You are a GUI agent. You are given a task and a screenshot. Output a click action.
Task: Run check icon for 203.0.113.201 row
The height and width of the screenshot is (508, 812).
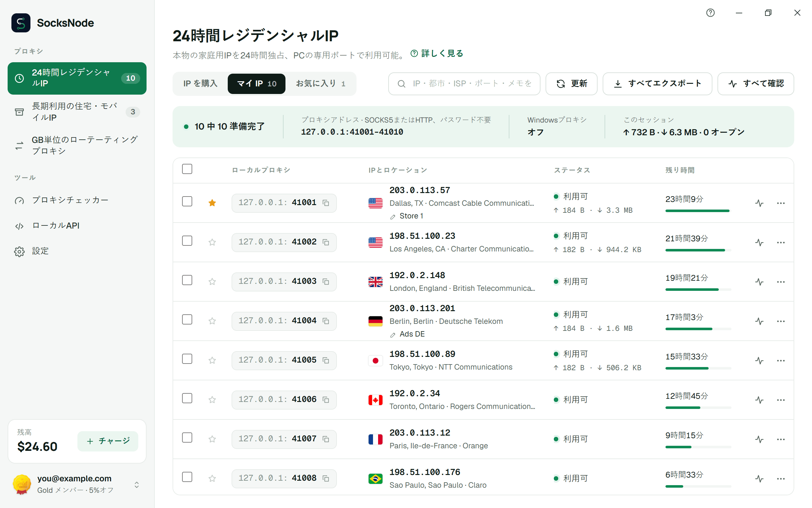759,321
